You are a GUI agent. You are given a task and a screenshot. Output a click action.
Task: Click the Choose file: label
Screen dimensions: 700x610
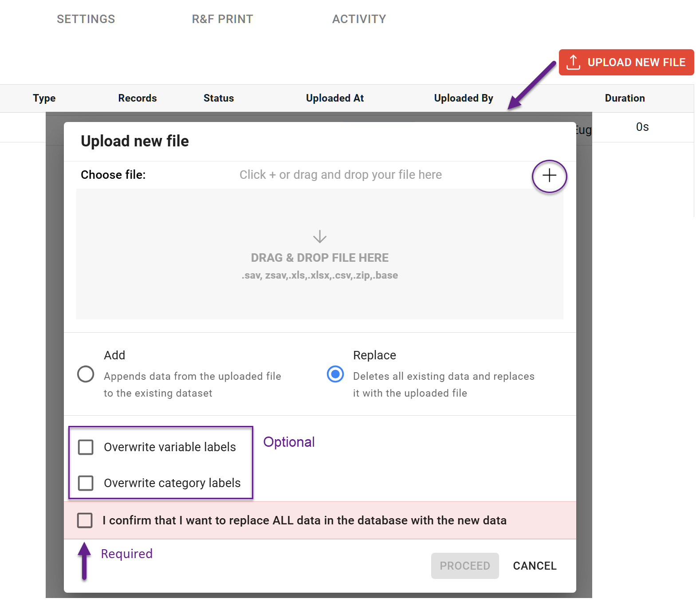[113, 175]
